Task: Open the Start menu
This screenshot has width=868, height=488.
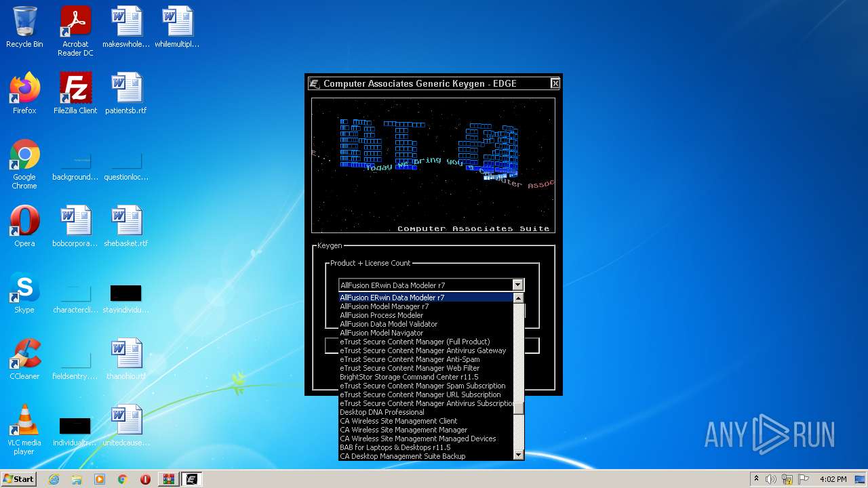Action: [19, 479]
